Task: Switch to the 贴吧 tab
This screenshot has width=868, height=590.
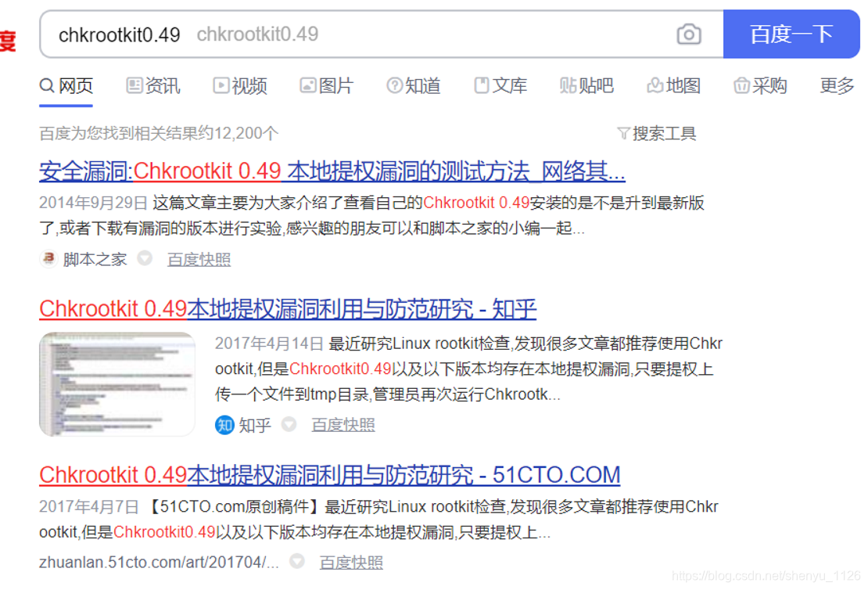Action: (x=586, y=86)
